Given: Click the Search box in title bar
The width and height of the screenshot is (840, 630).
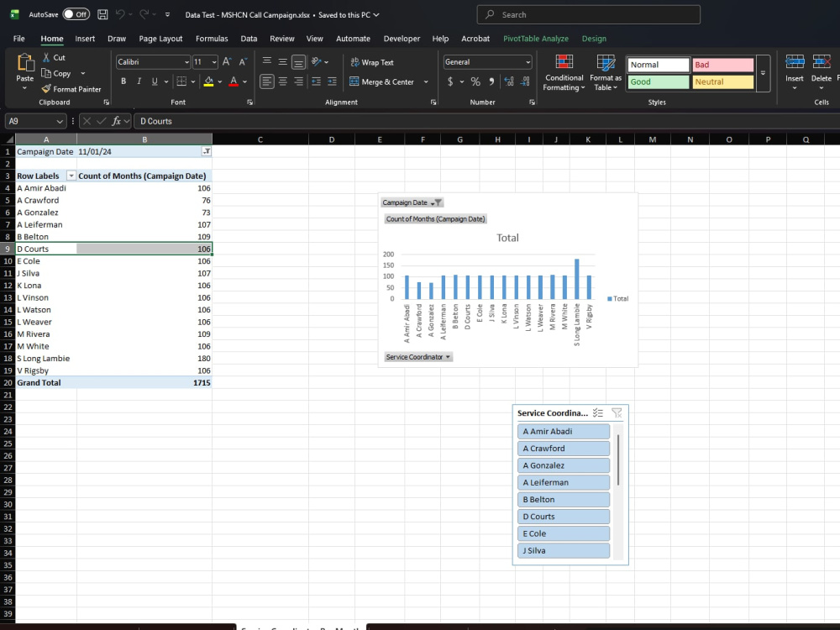Looking at the screenshot, I should (x=588, y=14).
